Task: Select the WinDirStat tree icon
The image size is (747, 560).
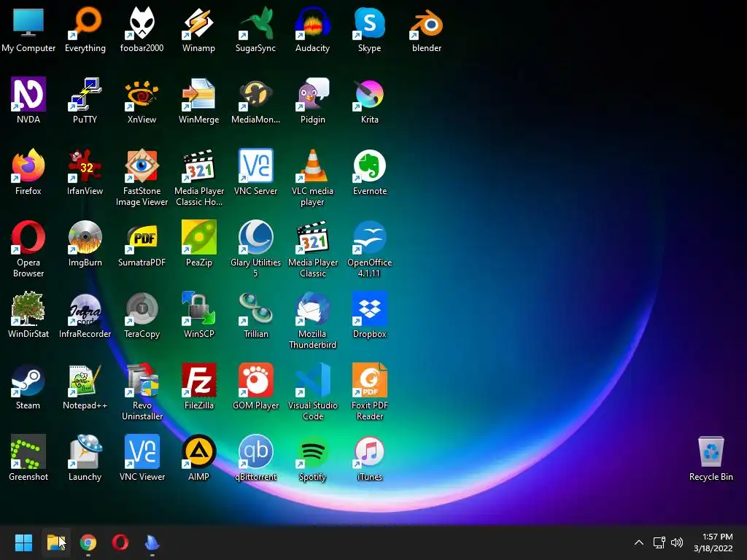Action: point(28,308)
